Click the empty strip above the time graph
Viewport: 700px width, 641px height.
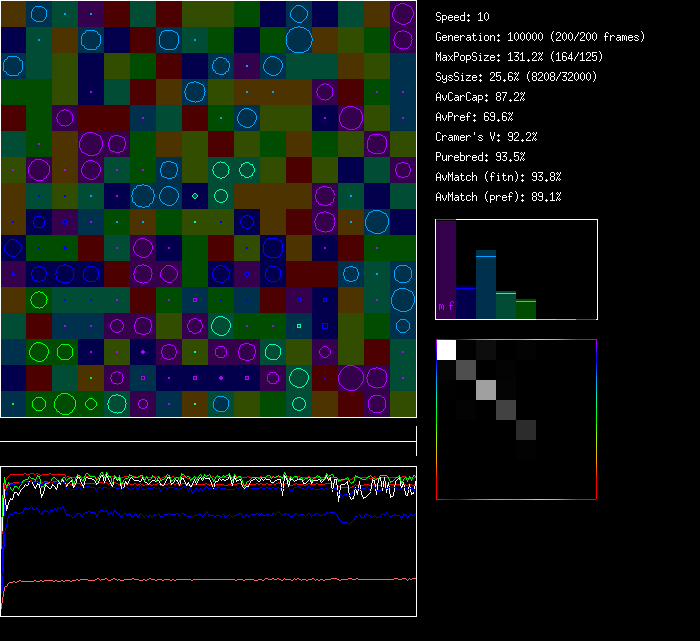point(208,431)
